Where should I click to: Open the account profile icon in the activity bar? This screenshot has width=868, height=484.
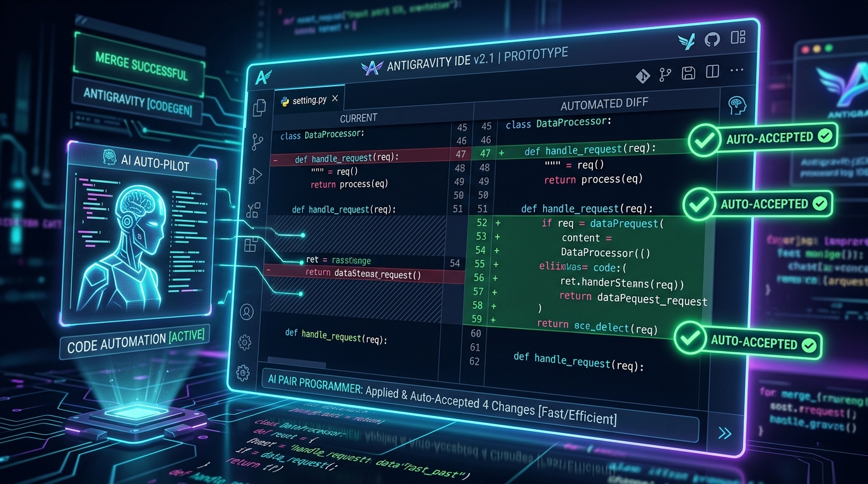click(247, 311)
